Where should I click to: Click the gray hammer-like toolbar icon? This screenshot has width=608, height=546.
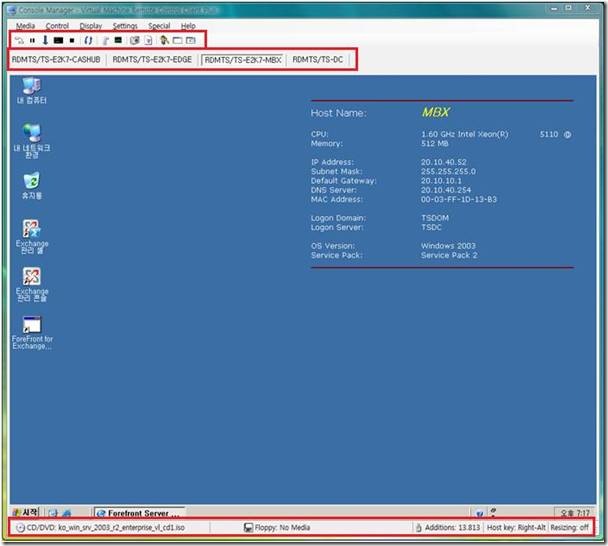(105, 40)
